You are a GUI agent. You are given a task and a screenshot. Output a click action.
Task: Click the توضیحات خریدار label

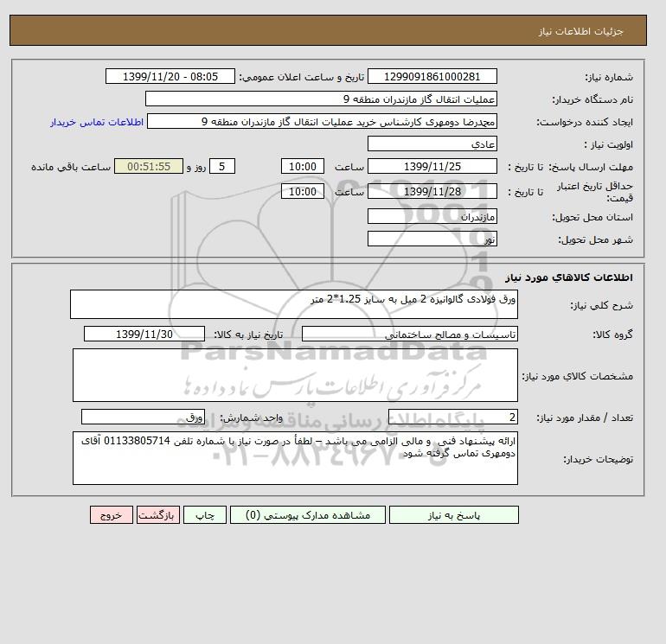click(598, 459)
